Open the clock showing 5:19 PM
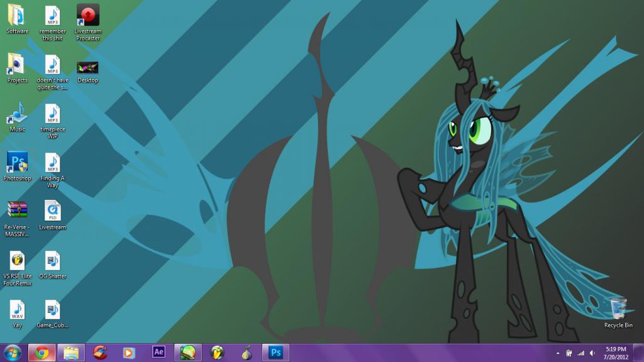The height and width of the screenshot is (362, 644). 616,353
